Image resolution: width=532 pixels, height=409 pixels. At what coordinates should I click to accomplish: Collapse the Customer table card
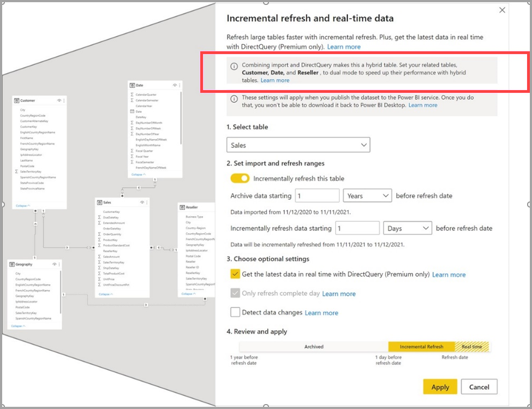coord(23,206)
